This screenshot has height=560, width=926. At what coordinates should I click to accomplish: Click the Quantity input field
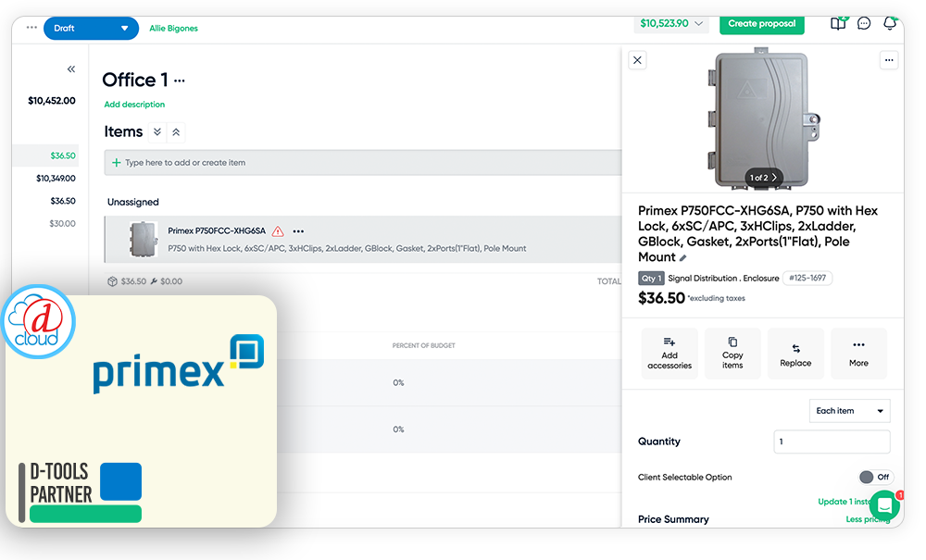832,442
